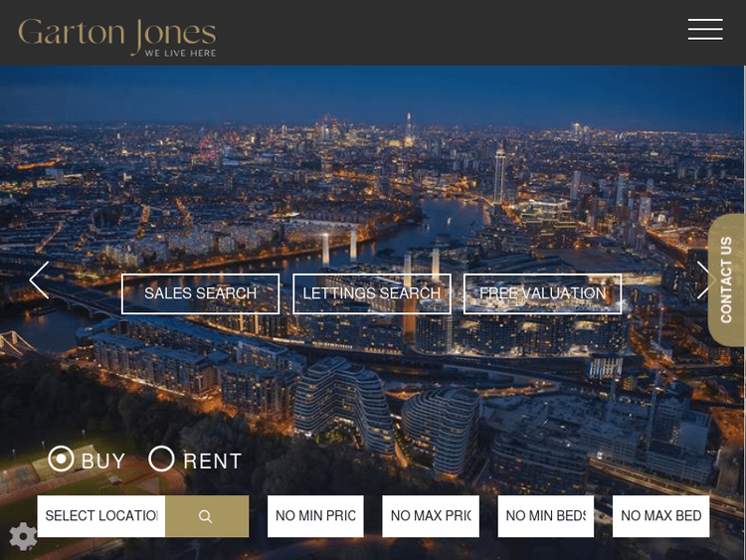Click the SELECT LOCATION input field

coord(100,516)
